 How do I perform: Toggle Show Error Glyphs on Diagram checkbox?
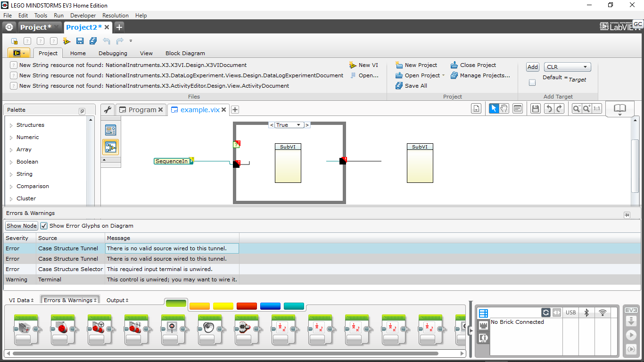coord(44,226)
